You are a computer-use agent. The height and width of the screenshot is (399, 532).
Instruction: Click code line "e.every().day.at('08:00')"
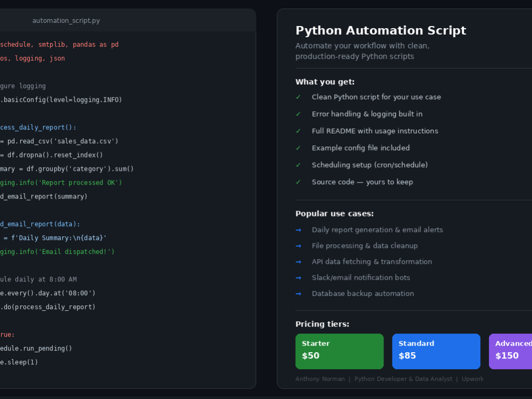pyautogui.click(x=48, y=293)
